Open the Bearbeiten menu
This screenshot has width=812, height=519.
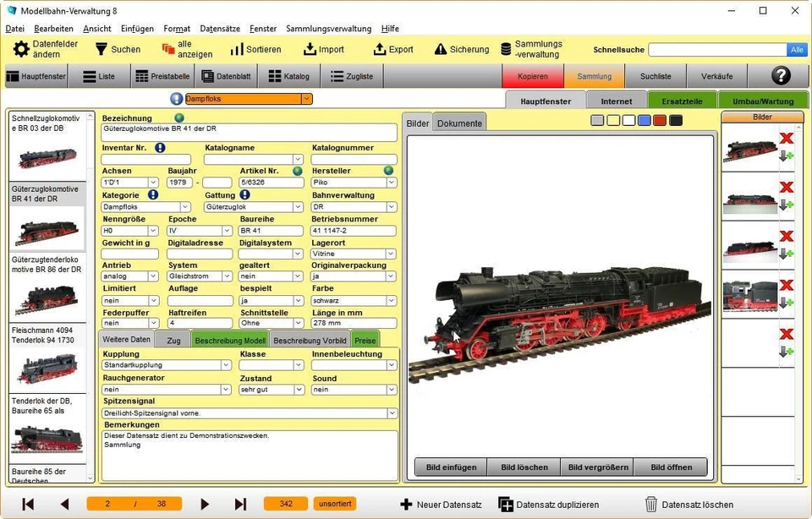(56, 28)
